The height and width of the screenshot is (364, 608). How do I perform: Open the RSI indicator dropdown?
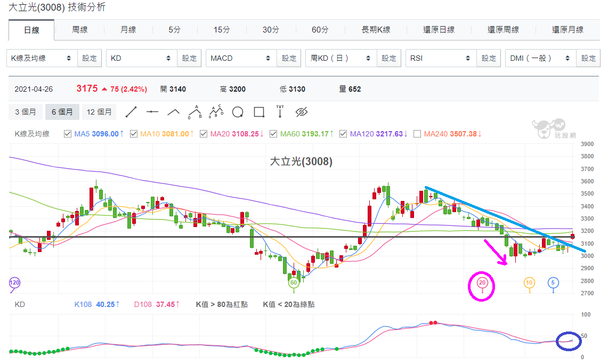[441, 58]
